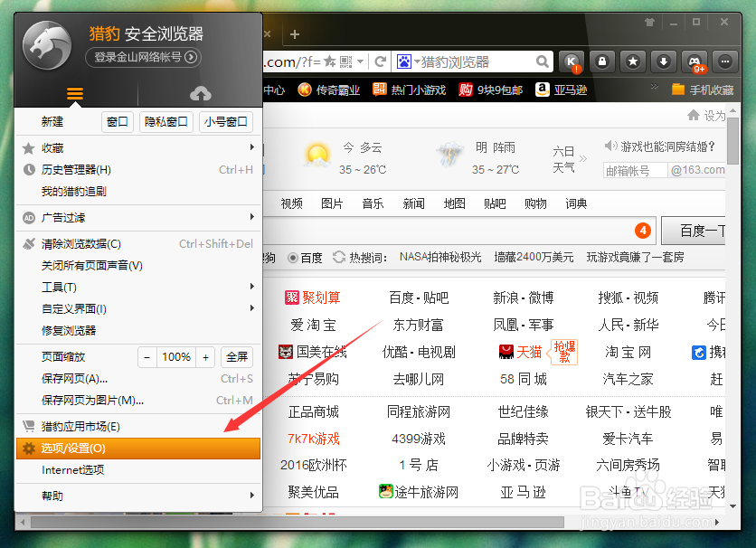
Task: Open the 手机收藏 folder bookmark
Action: (x=703, y=90)
